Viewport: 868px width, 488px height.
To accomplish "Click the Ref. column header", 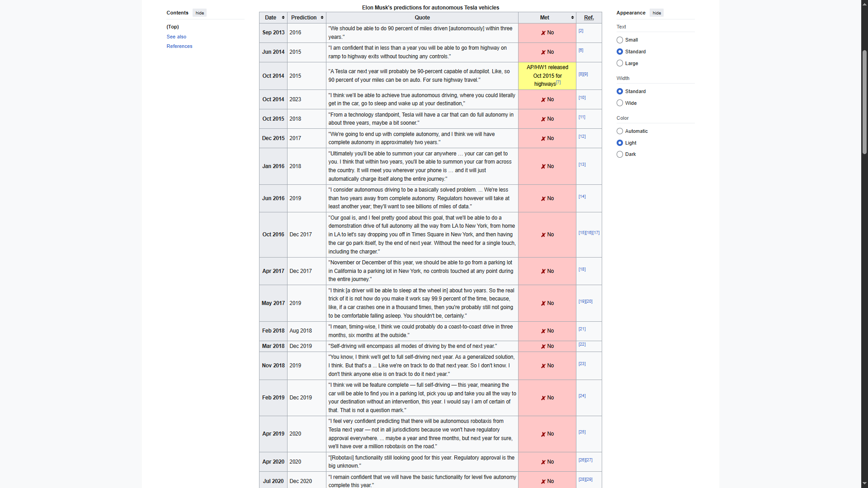I will coord(589,18).
